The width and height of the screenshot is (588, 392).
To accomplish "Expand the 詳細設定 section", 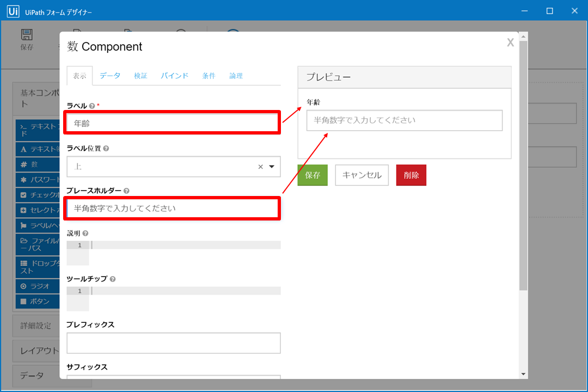I will coord(36,326).
